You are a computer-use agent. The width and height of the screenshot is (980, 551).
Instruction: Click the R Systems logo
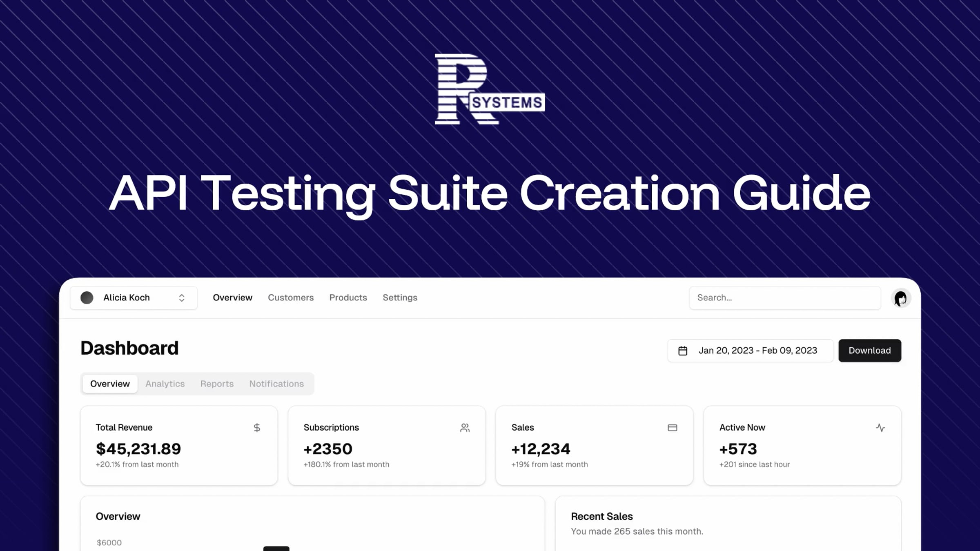[490, 89]
